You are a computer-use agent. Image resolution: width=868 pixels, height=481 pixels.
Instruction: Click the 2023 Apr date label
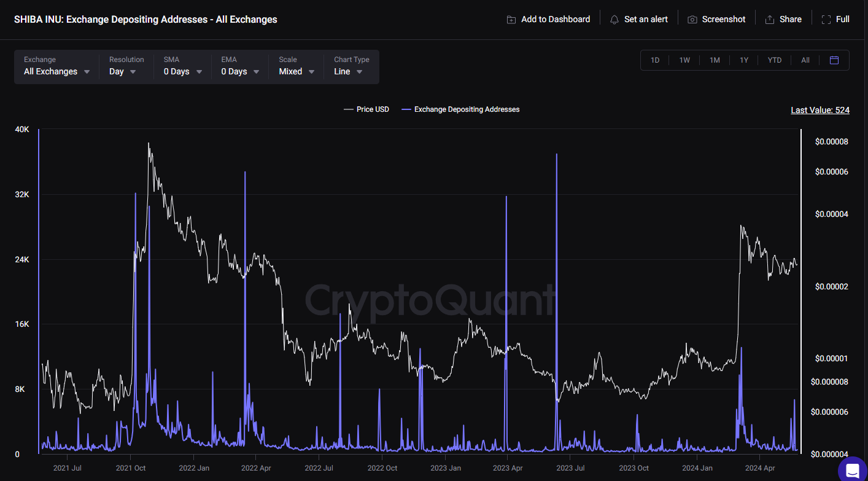[508, 468]
